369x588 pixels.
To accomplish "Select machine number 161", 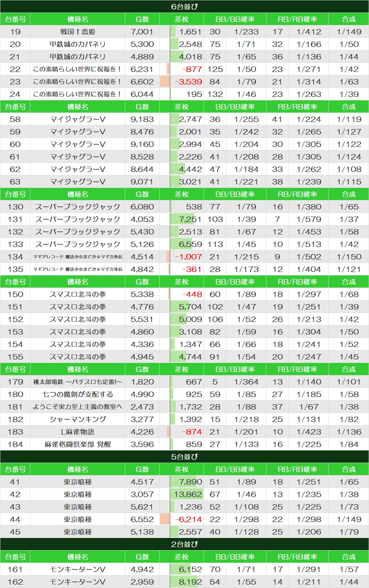I will (15, 569).
